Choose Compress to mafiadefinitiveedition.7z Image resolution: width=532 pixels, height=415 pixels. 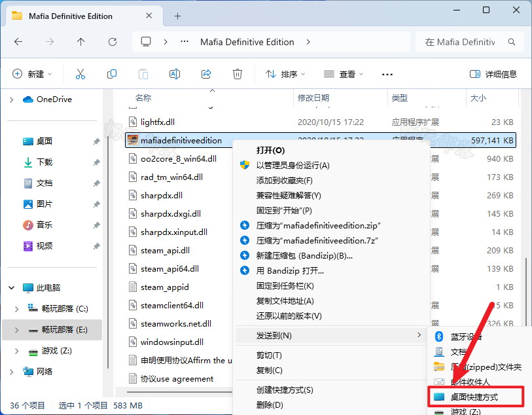[x=317, y=241]
